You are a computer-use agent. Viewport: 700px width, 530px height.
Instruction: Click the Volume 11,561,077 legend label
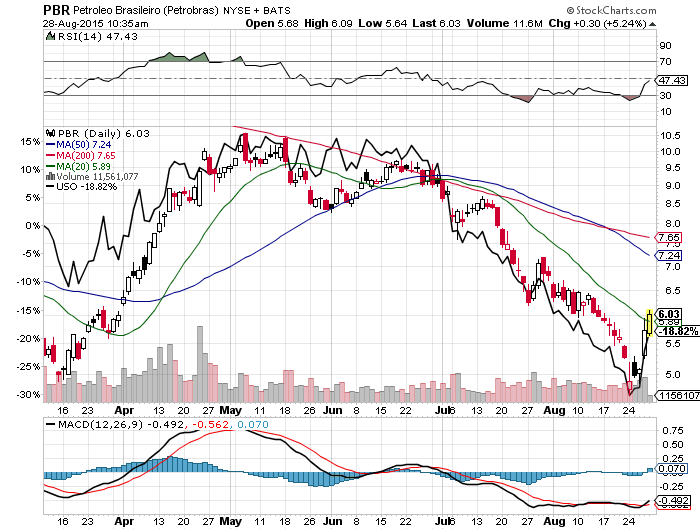(97, 177)
